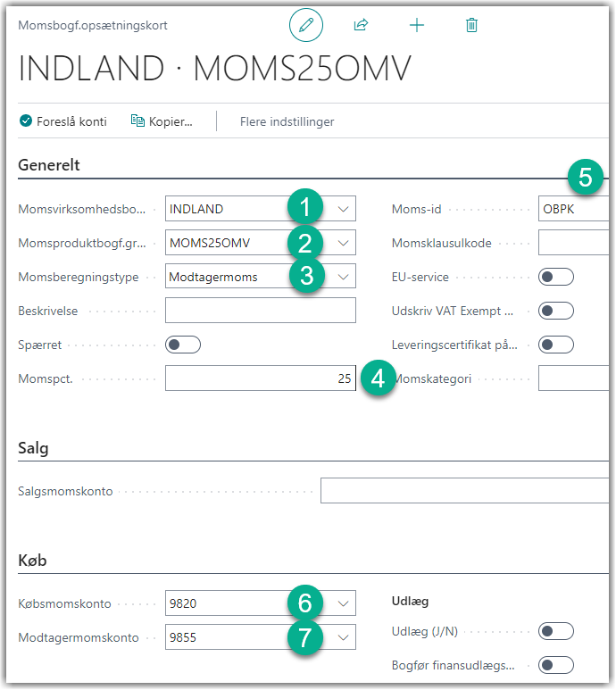Screen dimensions: 616x690
Task: Click the Udlæg group heading
Action: click(x=410, y=601)
